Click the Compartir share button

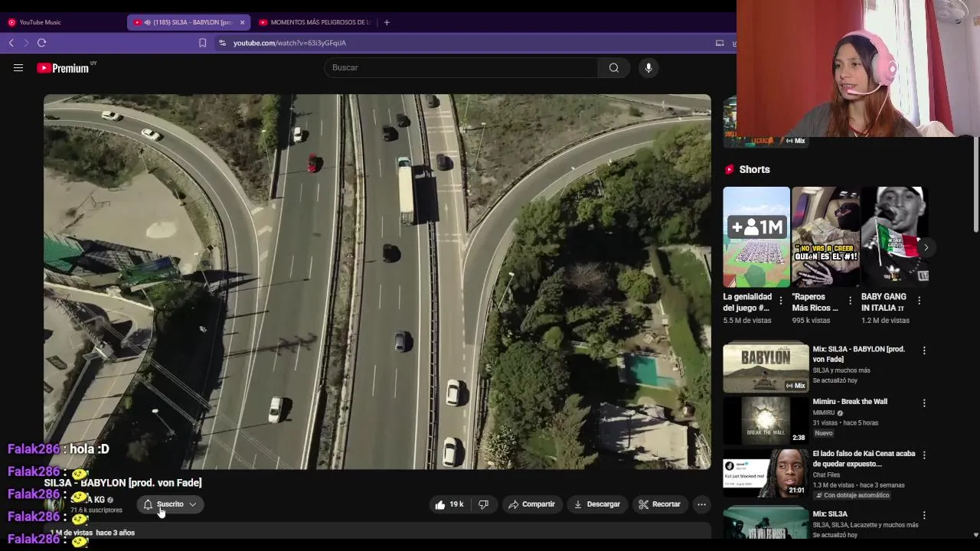pos(531,504)
